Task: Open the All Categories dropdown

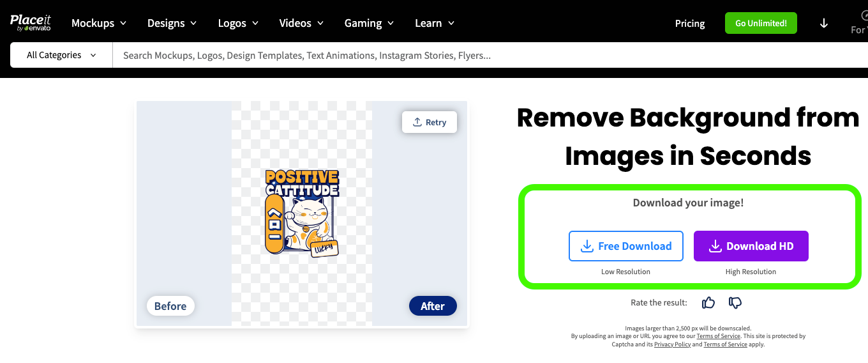Action: [x=61, y=56]
